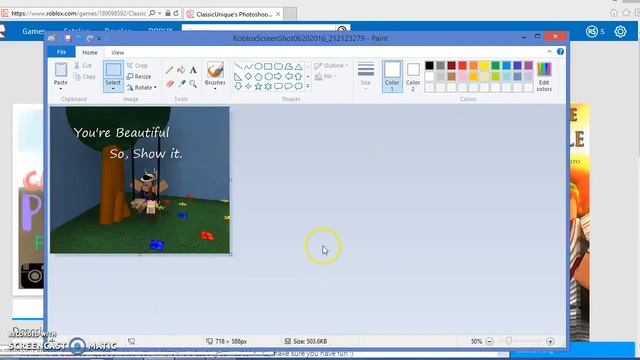Screen dimensions: 640x360
Task: Open the Select options dropdown arrow
Action: (113, 89)
